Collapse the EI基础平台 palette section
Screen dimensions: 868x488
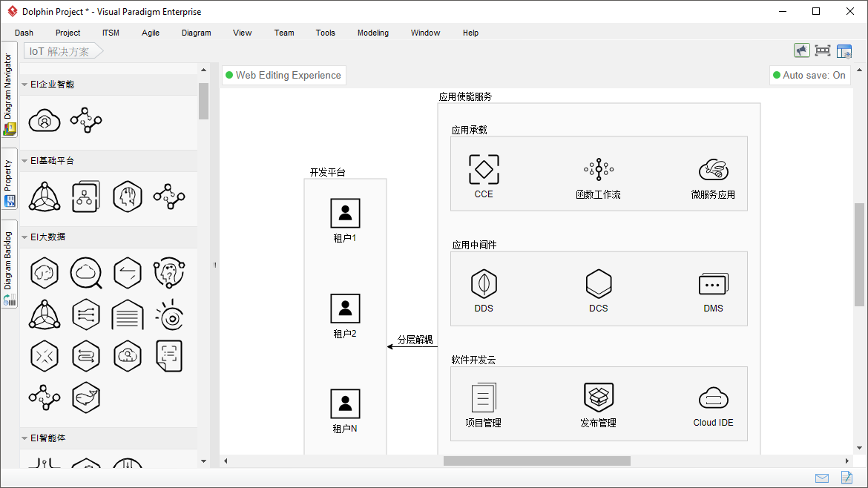pyautogui.click(x=24, y=160)
